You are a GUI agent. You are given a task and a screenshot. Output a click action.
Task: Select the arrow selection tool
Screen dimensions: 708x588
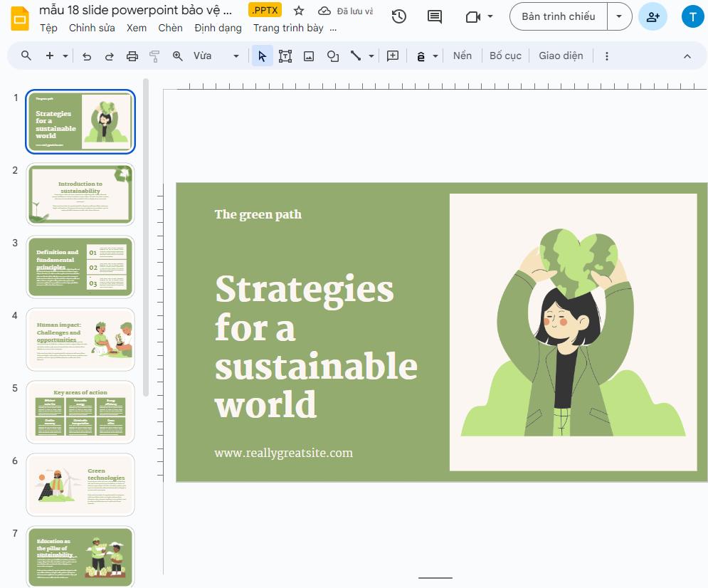262,56
